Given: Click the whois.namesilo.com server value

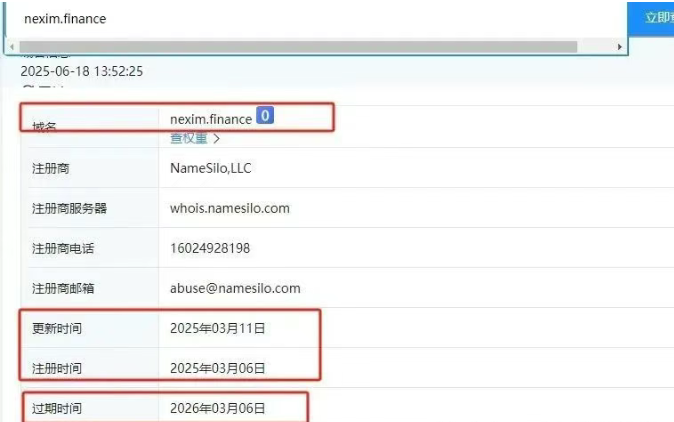Looking at the screenshot, I should 229,208.
